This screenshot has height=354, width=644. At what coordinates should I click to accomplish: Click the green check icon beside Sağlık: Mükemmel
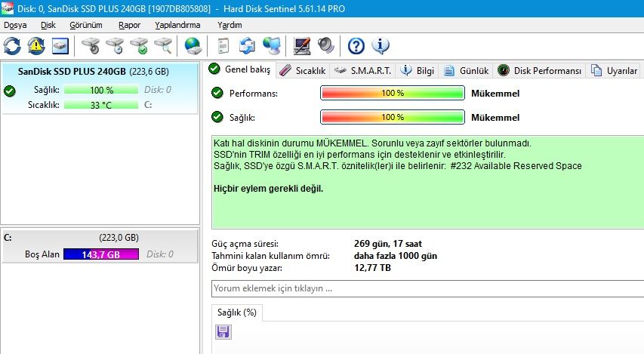[x=217, y=117]
